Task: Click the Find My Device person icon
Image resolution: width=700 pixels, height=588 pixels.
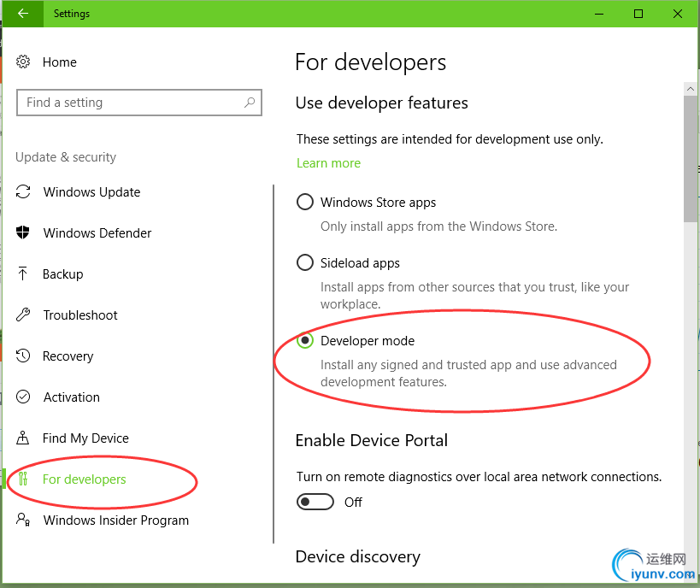Action: coord(23,438)
